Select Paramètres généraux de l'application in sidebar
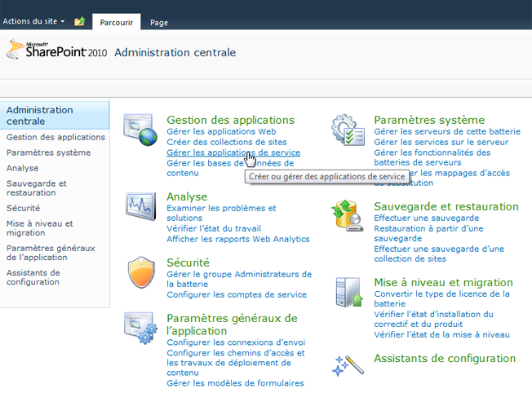Image resolution: width=532 pixels, height=393 pixels. click(x=51, y=253)
